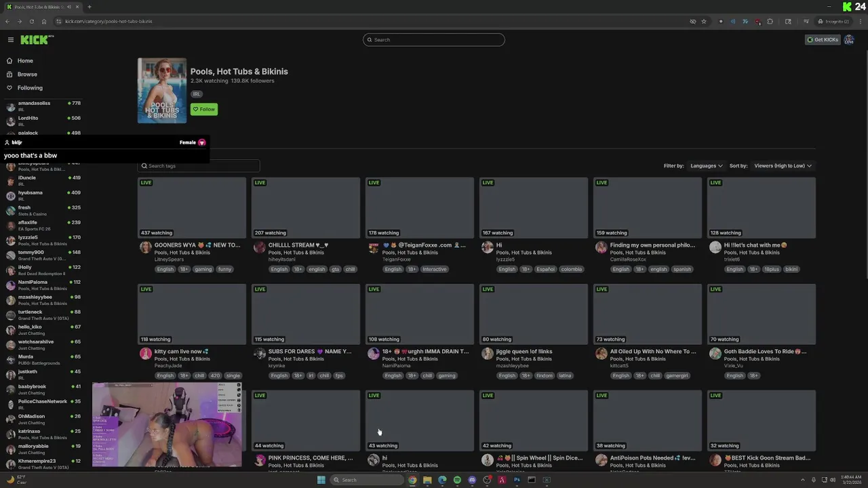Open amandasoliss channel in sidebar
868x488 pixels.
click(x=43, y=106)
